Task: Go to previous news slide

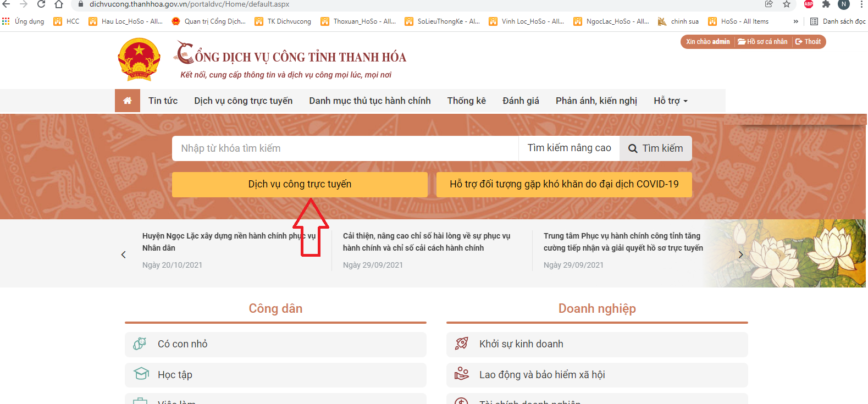Action: 124,254
